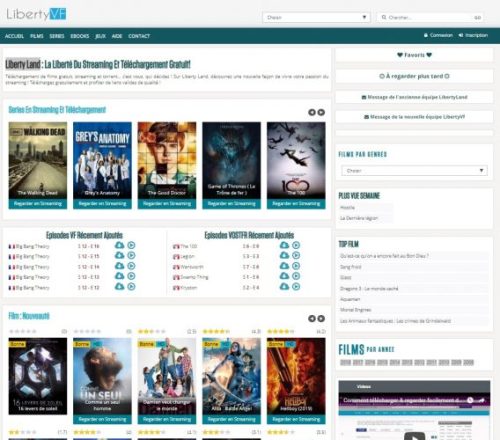Click the search magnifier icon in Chercher box
Viewport: 500px width, 440px height.
tap(384, 17)
